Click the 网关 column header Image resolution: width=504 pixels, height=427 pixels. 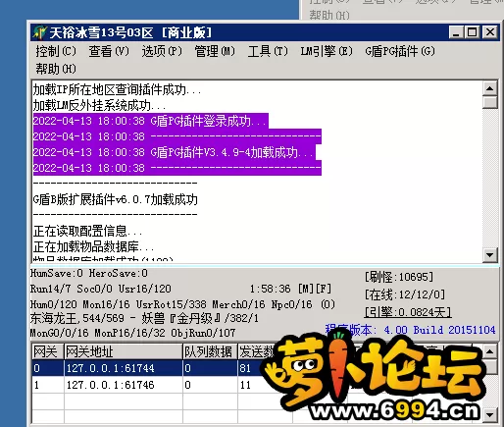coord(48,351)
